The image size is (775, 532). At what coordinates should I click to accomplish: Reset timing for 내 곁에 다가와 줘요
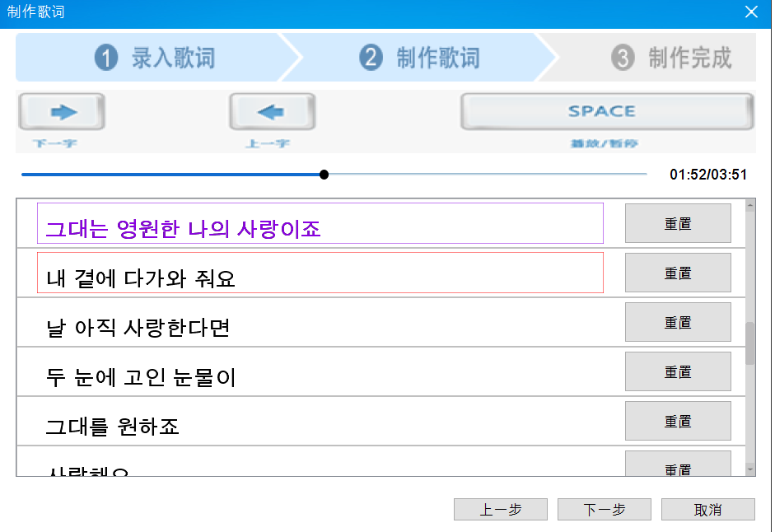678,273
